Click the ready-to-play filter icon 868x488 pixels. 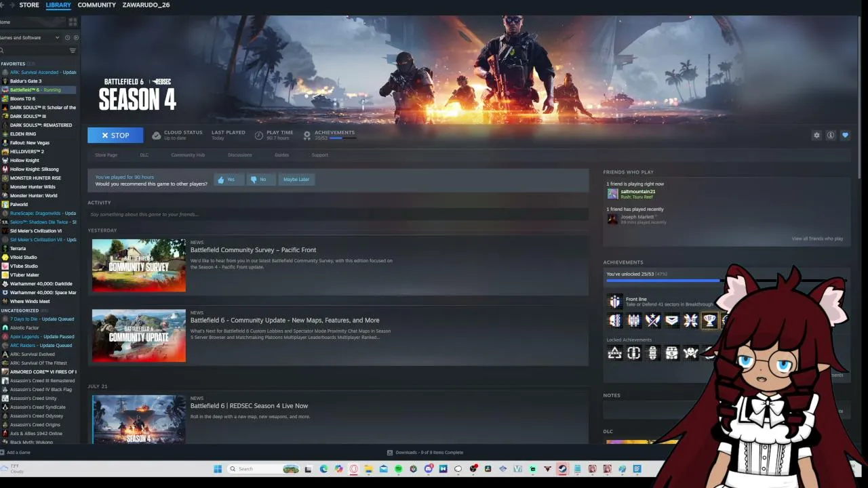click(x=76, y=38)
